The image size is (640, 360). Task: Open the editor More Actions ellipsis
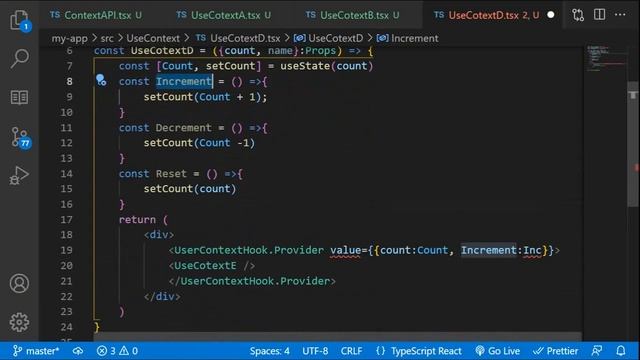pyautogui.click(x=620, y=15)
